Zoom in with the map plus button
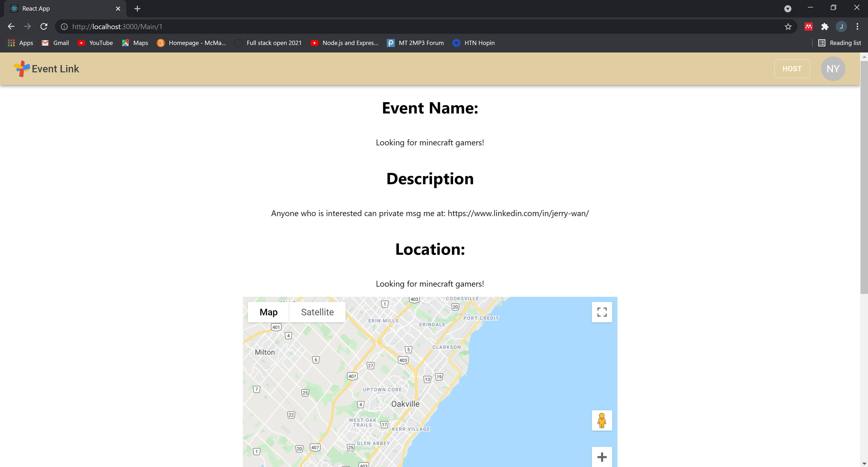The width and height of the screenshot is (868, 467). (x=602, y=457)
